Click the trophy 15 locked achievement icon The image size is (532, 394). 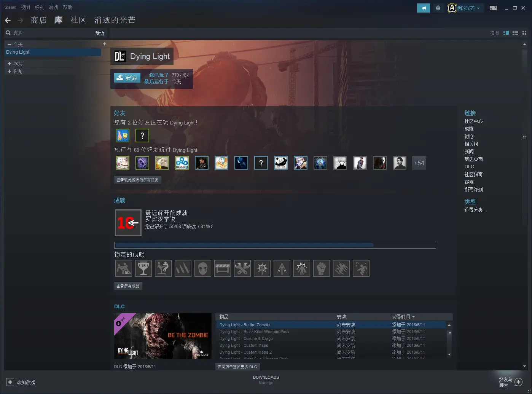coord(143,268)
